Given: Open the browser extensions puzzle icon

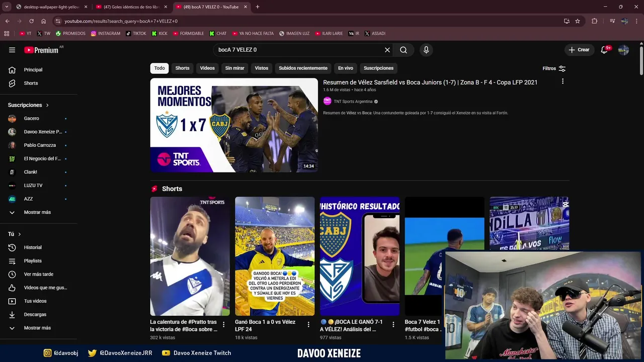Looking at the screenshot, I should point(595,21).
